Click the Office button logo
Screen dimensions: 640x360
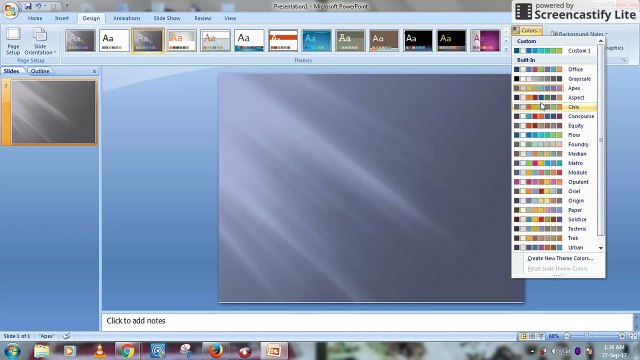[10, 10]
